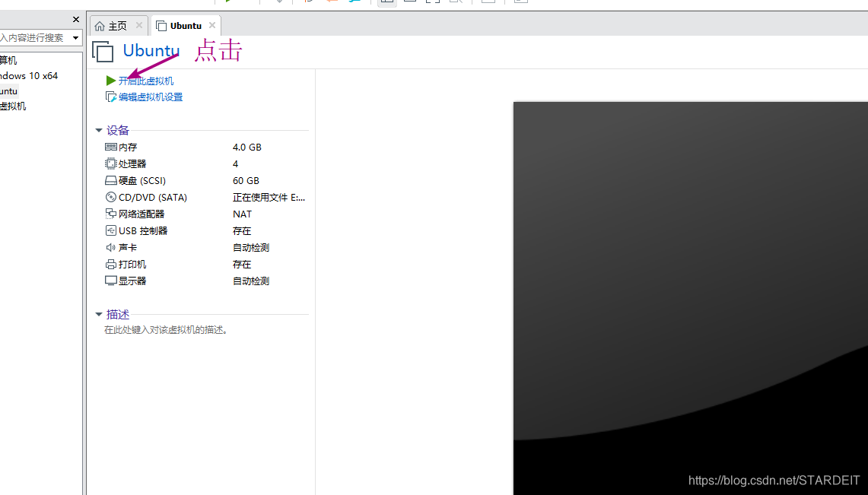This screenshot has width=868, height=495.
Task: Click the home icon on the 主页 tab
Action: (100, 26)
